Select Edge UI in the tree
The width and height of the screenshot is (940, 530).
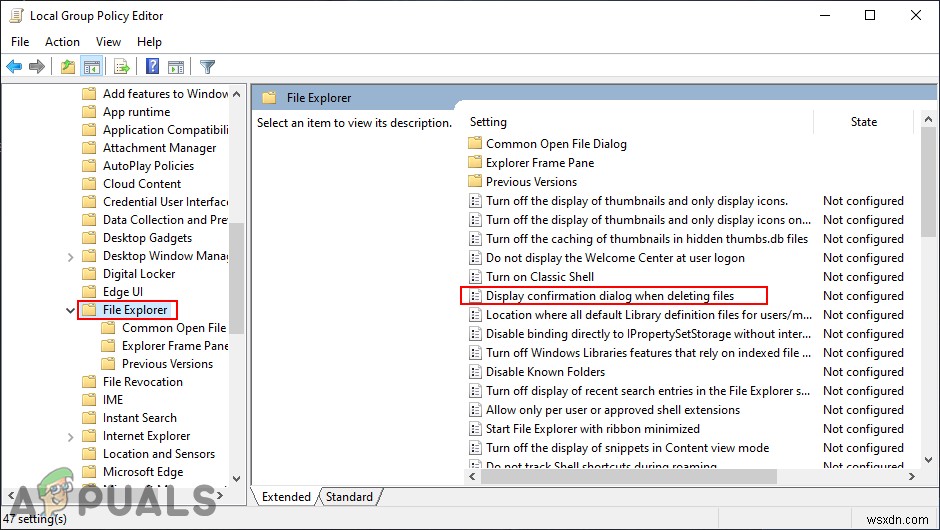click(122, 292)
